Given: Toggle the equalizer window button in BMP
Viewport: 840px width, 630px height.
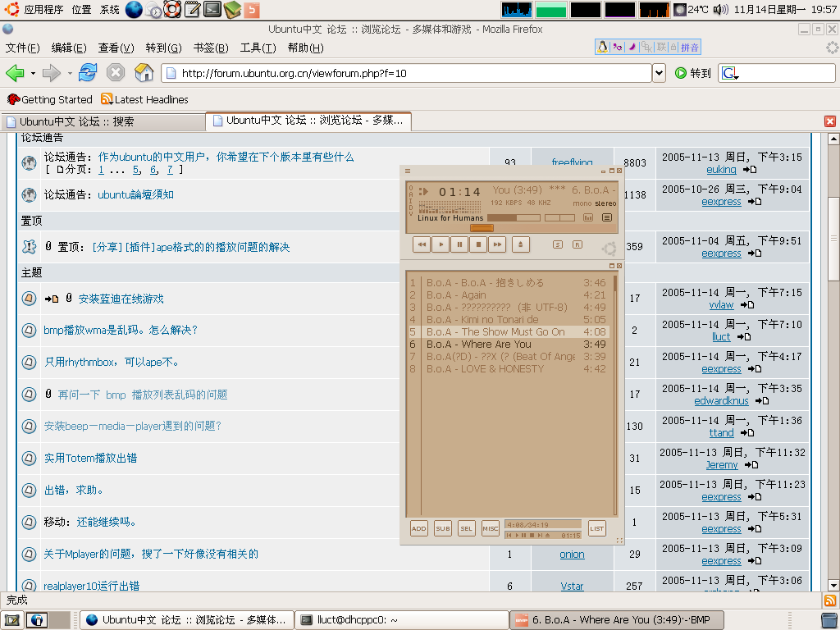Looking at the screenshot, I should coord(588,217).
